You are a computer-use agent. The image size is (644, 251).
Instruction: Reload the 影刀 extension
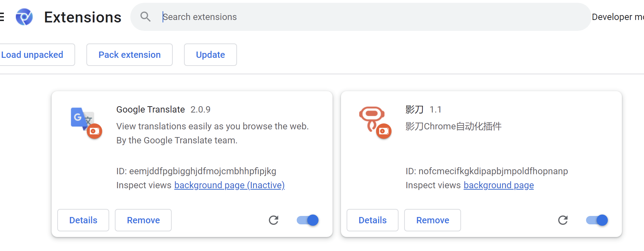point(563,220)
